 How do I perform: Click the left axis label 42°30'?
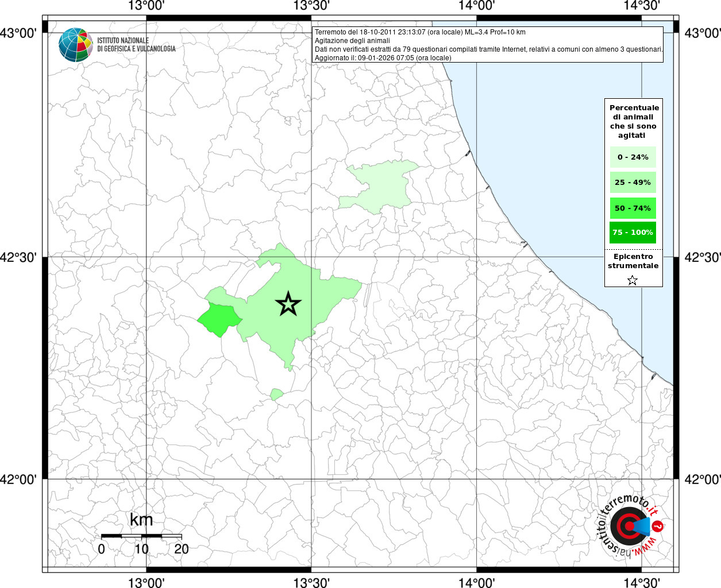pyautogui.click(x=19, y=257)
